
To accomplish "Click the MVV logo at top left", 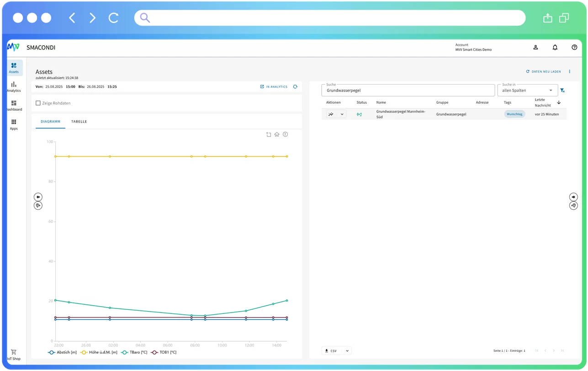I will pos(13,48).
